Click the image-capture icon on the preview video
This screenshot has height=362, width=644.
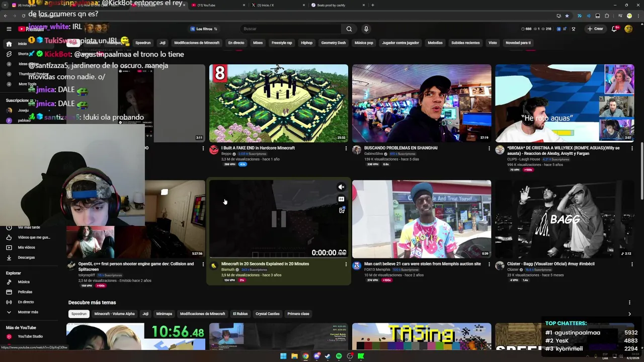pyautogui.click(x=341, y=210)
